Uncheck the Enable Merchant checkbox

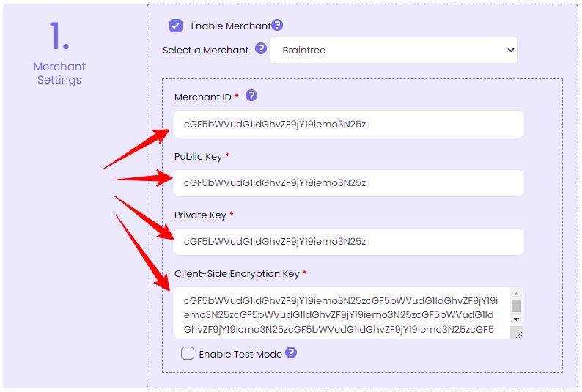[176, 26]
